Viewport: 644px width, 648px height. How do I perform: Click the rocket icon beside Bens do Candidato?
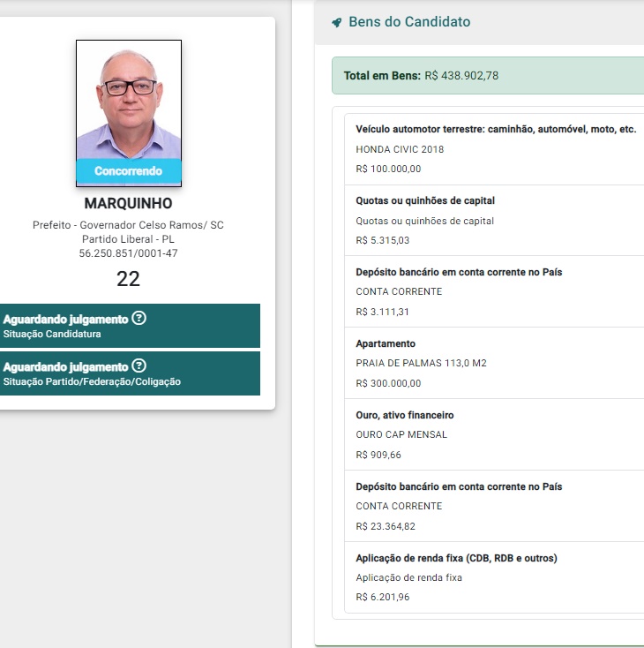tap(337, 22)
